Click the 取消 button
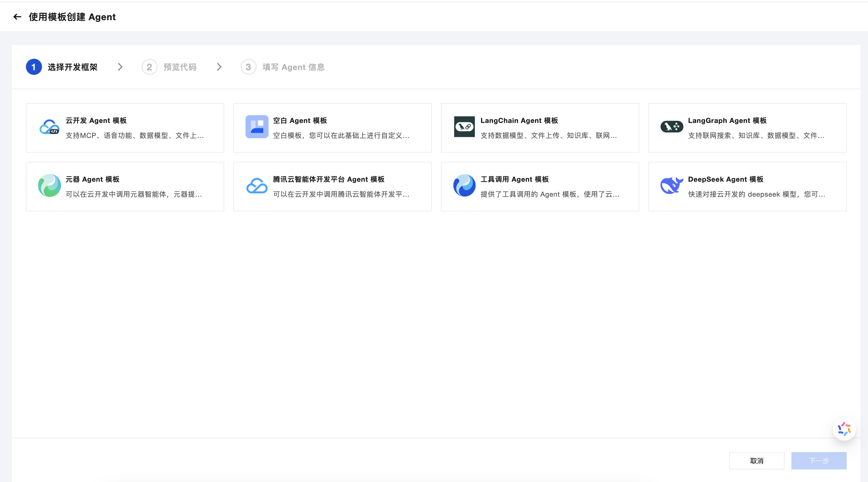The width and height of the screenshot is (868, 482). (756, 461)
